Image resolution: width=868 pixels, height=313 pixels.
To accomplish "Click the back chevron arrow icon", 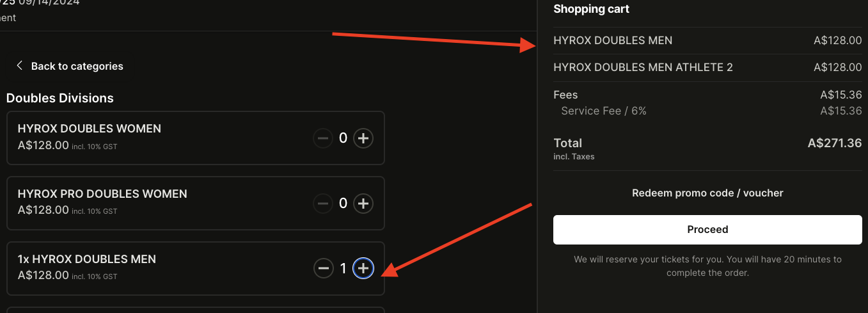I will click(19, 65).
